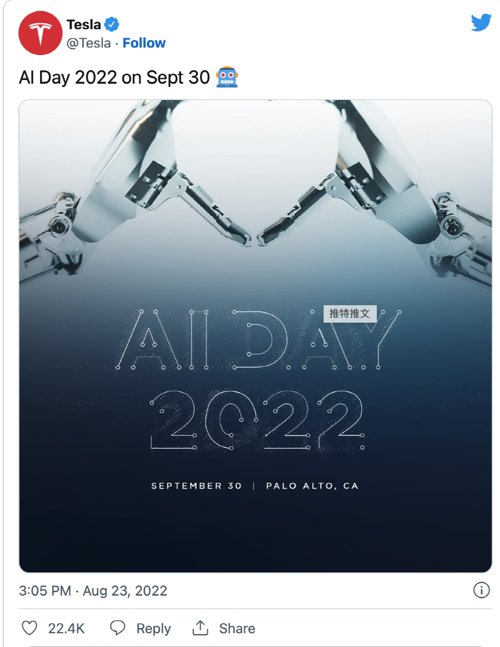Click September 30 Palo Alto text in poster
Viewport: 500px width, 647px height.
click(255, 486)
